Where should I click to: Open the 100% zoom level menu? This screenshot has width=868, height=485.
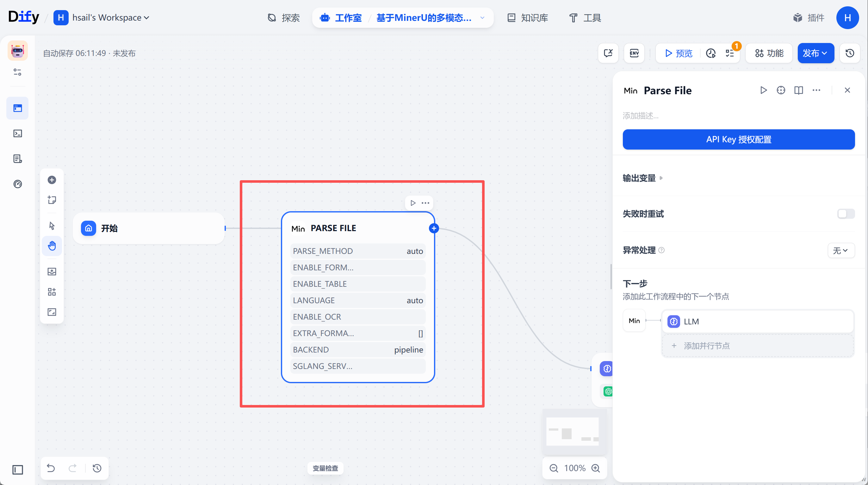(x=574, y=468)
